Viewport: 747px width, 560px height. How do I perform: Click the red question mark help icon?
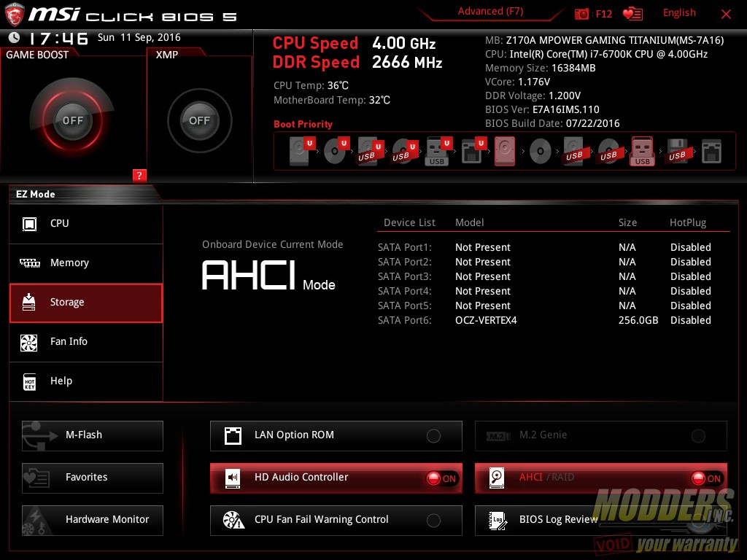tap(139, 175)
